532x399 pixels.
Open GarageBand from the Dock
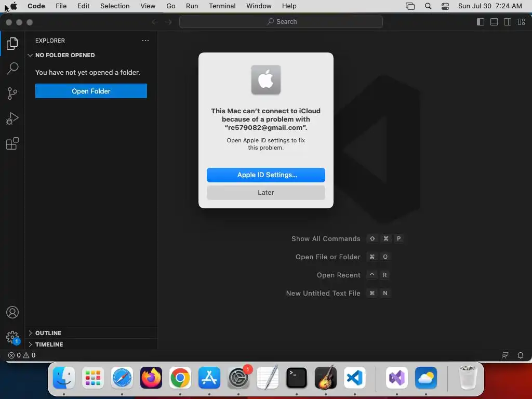pos(326,378)
